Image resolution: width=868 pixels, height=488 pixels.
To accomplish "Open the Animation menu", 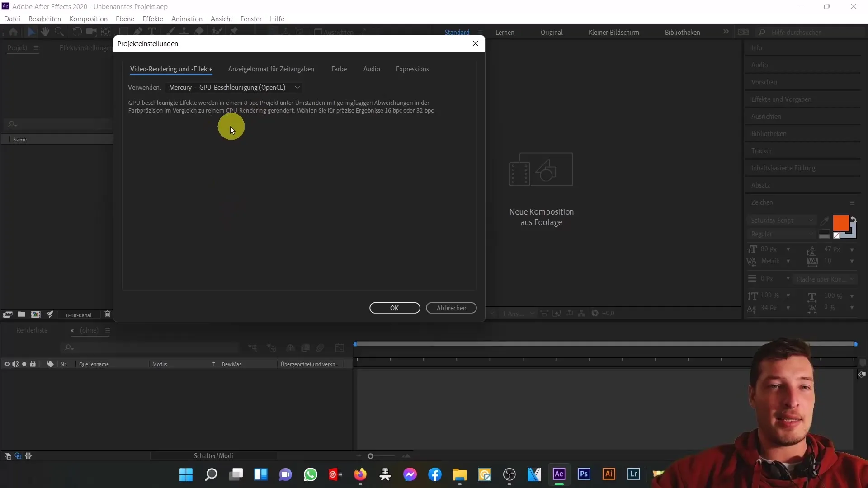I will pos(187,19).
